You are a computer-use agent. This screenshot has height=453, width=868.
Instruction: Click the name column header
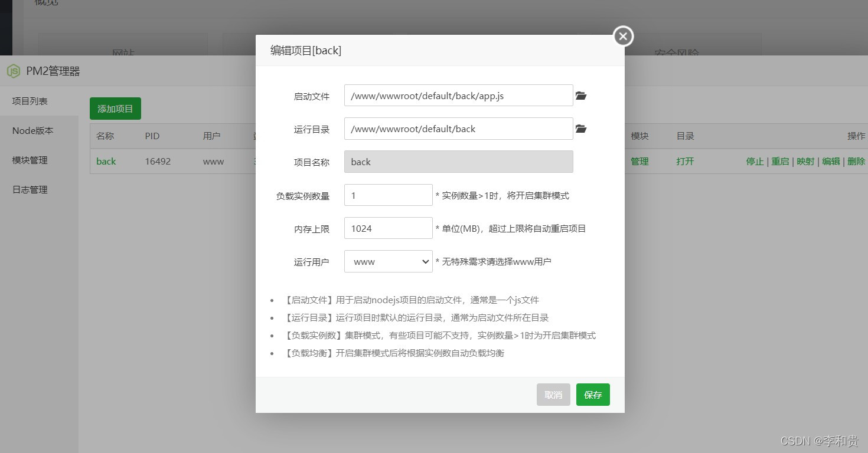coord(105,136)
